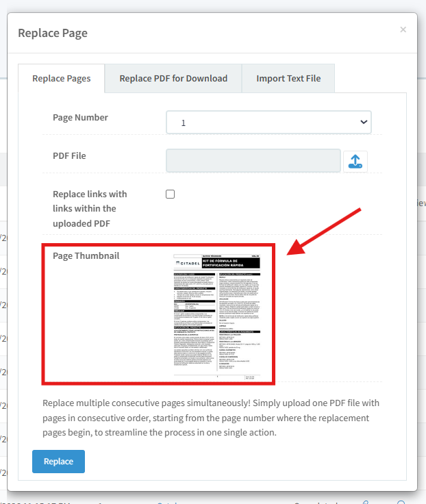This screenshot has height=504, width=426.
Task: Click the 'Page Thumbnail' label
Action: pyautogui.click(x=86, y=255)
